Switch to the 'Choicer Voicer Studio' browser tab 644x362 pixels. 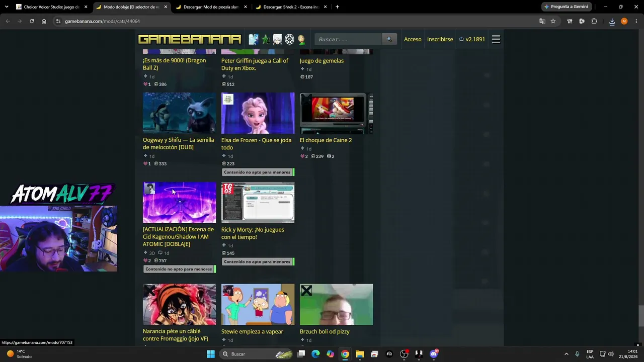(51, 7)
